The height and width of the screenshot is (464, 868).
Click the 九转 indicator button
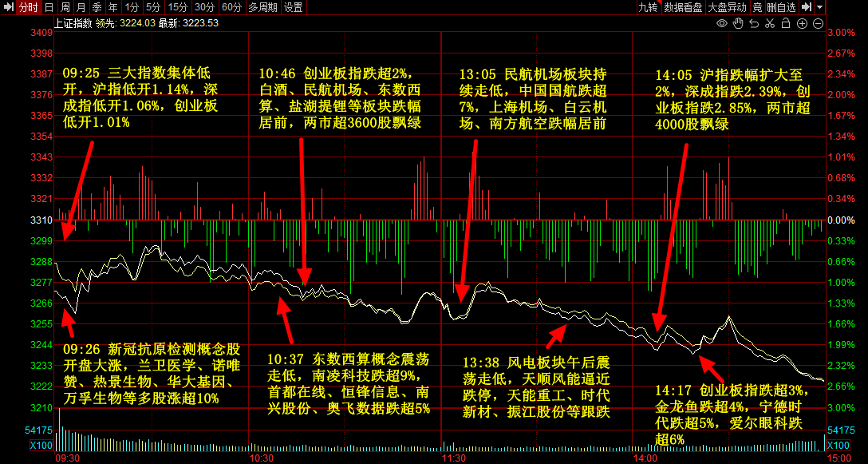[648, 7]
